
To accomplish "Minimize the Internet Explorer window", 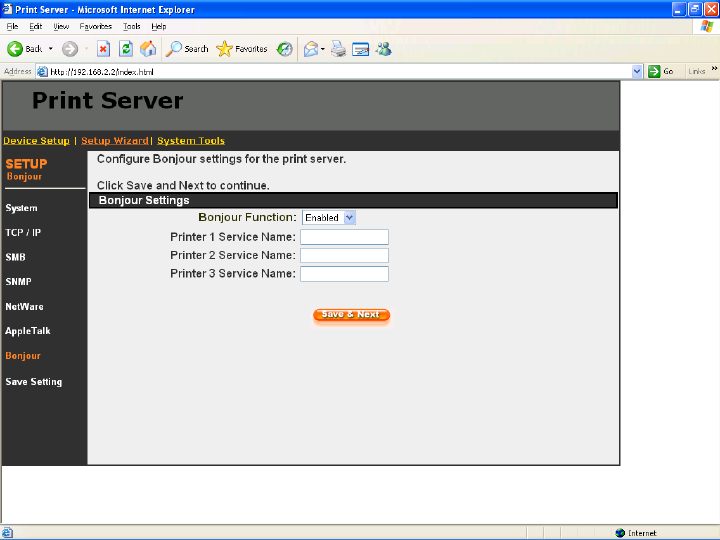I will point(679,9).
